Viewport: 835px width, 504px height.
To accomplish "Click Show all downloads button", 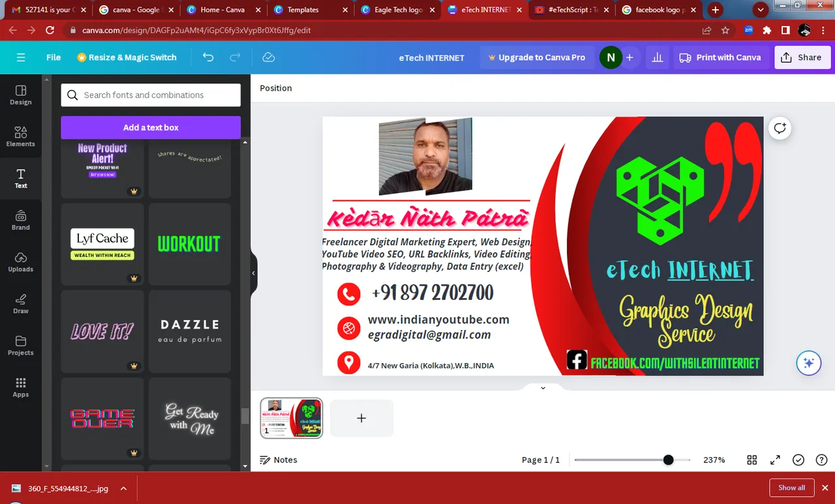I will [791, 488].
